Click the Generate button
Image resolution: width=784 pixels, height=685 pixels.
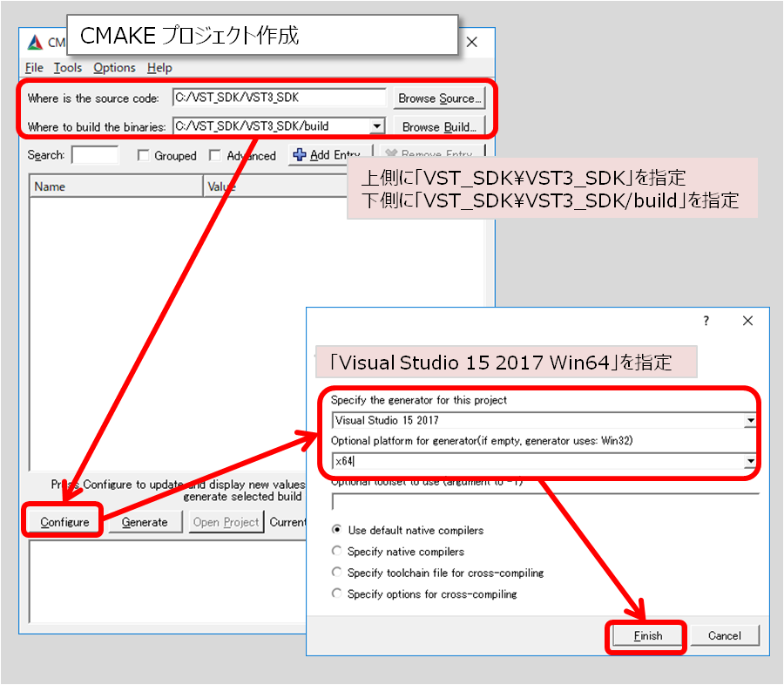(x=145, y=522)
